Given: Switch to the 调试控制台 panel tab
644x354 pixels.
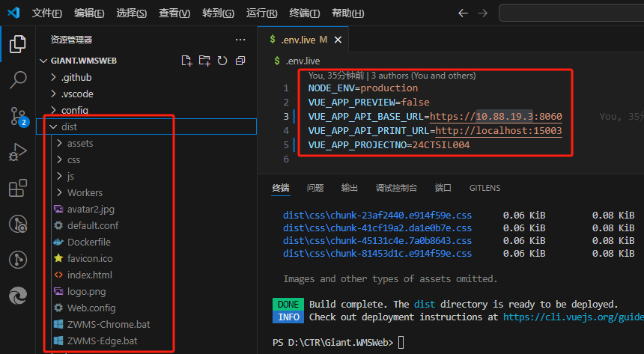Looking at the screenshot, I should [x=395, y=188].
